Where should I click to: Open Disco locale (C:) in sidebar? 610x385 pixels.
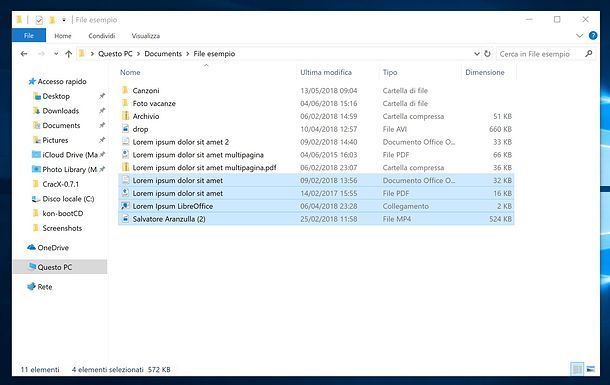click(68, 199)
